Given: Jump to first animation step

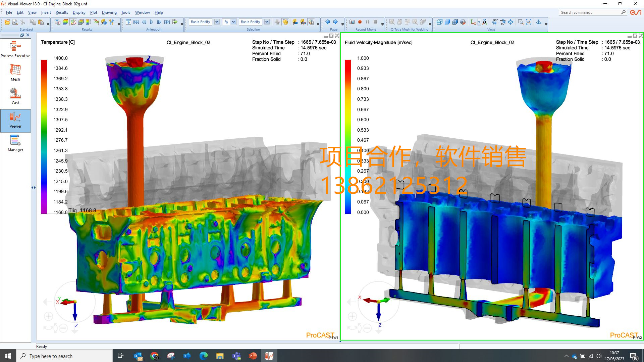Looking at the screenshot, I should click(x=136, y=22).
